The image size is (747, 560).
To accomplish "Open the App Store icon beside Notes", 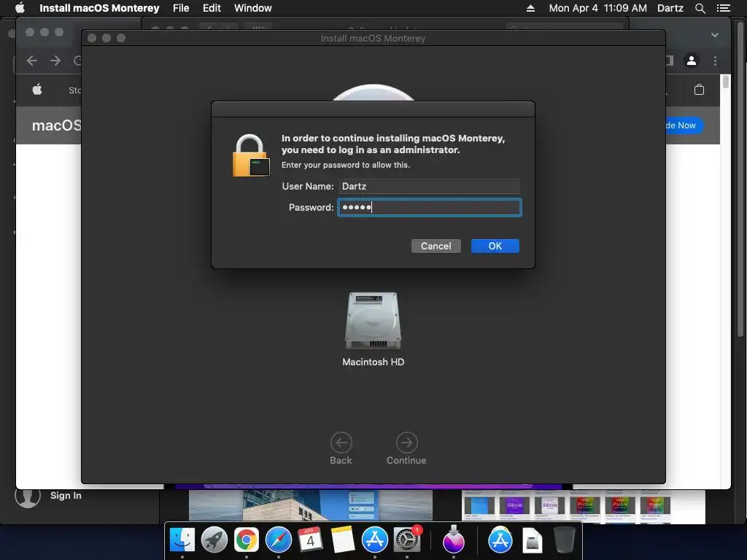I will (374, 540).
